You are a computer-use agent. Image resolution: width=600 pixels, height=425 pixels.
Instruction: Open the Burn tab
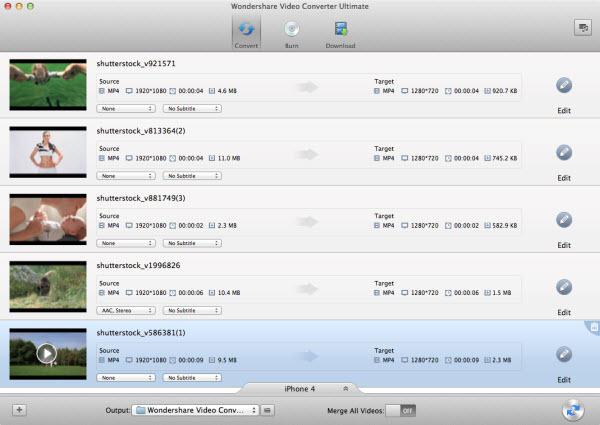(x=292, y=34)
